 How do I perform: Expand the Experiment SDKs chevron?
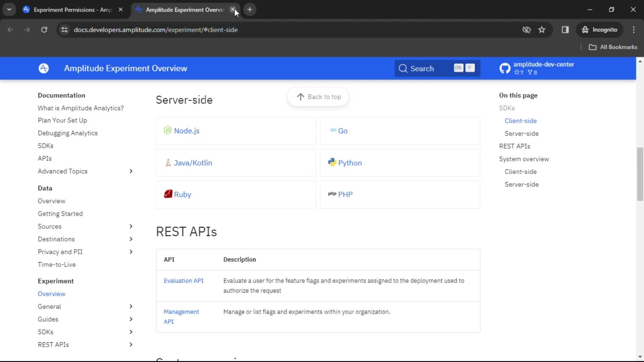coord(131,332)
